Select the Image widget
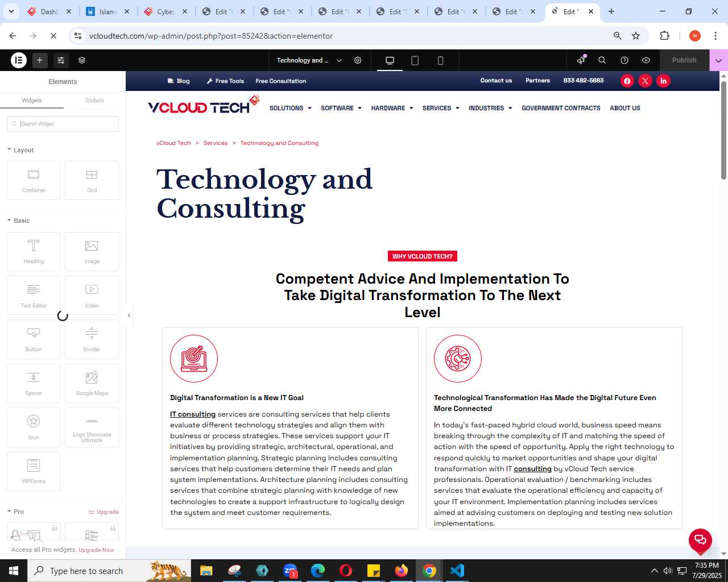 pos(92,251)
